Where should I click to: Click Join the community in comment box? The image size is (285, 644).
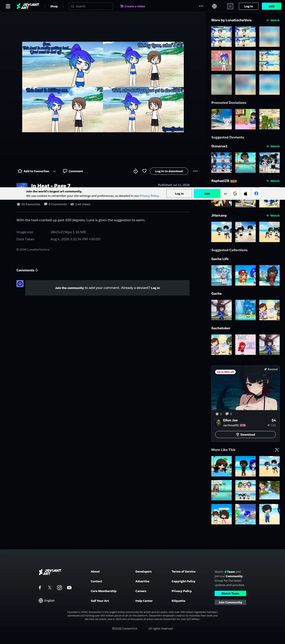pos(69,288)
